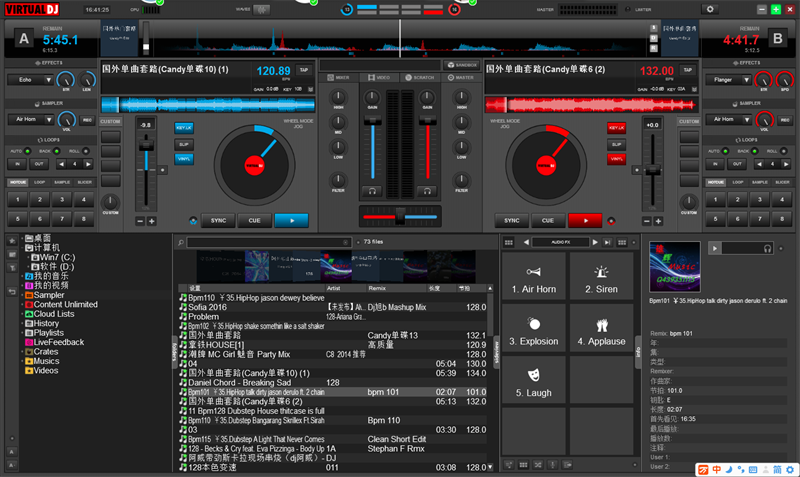This screenshot has width=800, height=477.
Task: Click the left deck headphone cue icon
Action: point(372,191)
